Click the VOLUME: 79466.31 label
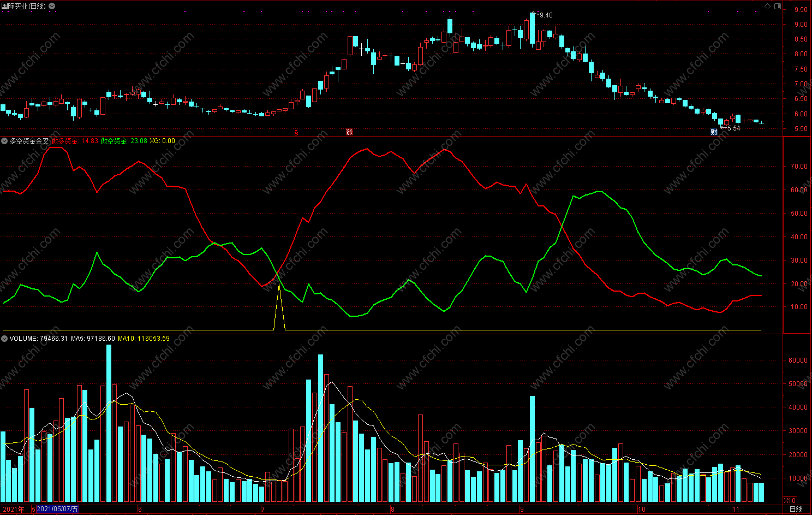The image size is (812, 515). click(x=39, y=339)
